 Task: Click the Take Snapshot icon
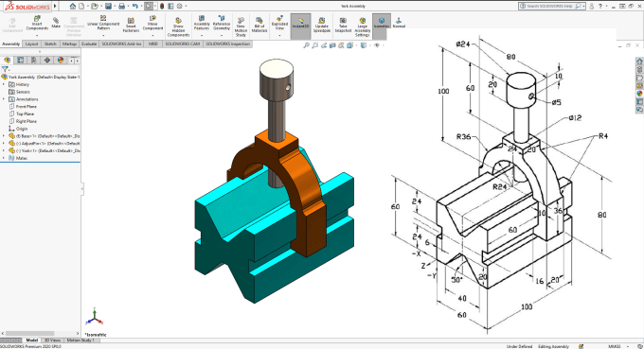coord(343,25)
